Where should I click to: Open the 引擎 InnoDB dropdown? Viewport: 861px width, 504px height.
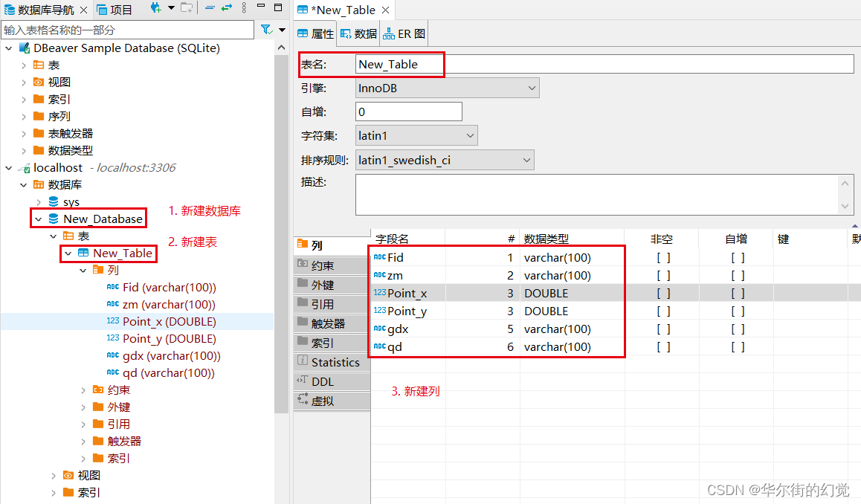point(448,88)
